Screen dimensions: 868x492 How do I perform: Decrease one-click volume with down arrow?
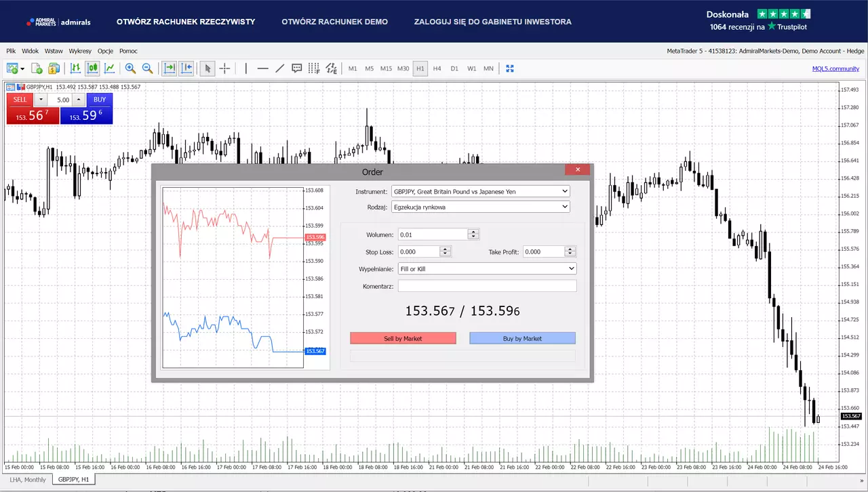tap(41, 100)
